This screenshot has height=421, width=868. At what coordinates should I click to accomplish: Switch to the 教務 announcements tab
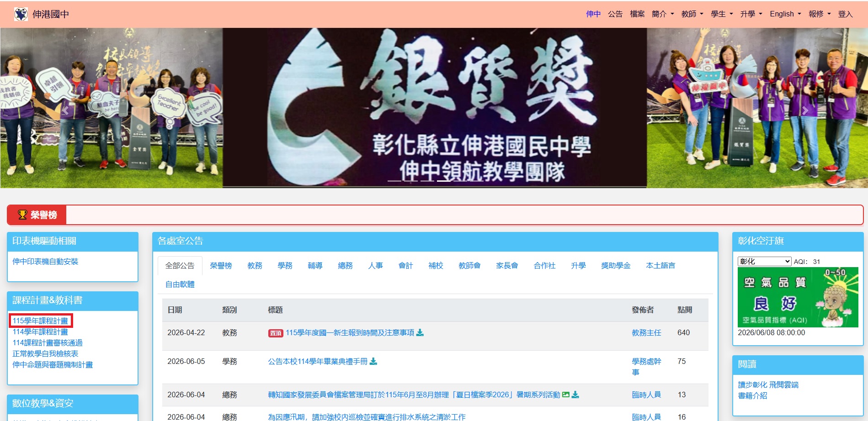(x=255, y=266)
